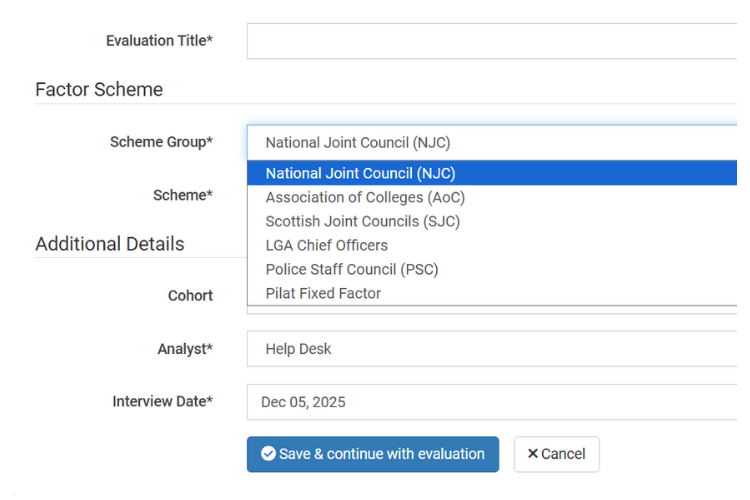Click the Scheme field label
This screenshot has height=500, width=750.
coord(182,195)
